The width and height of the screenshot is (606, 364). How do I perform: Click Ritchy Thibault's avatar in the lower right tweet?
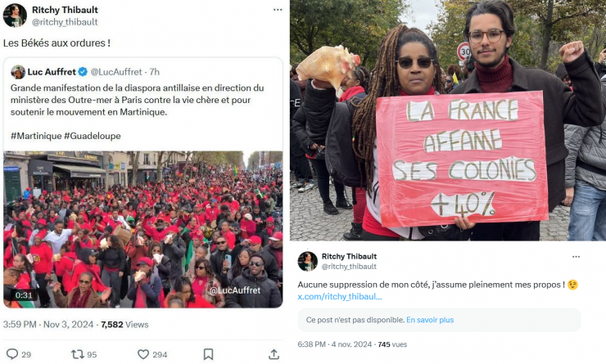coord(308,261)
